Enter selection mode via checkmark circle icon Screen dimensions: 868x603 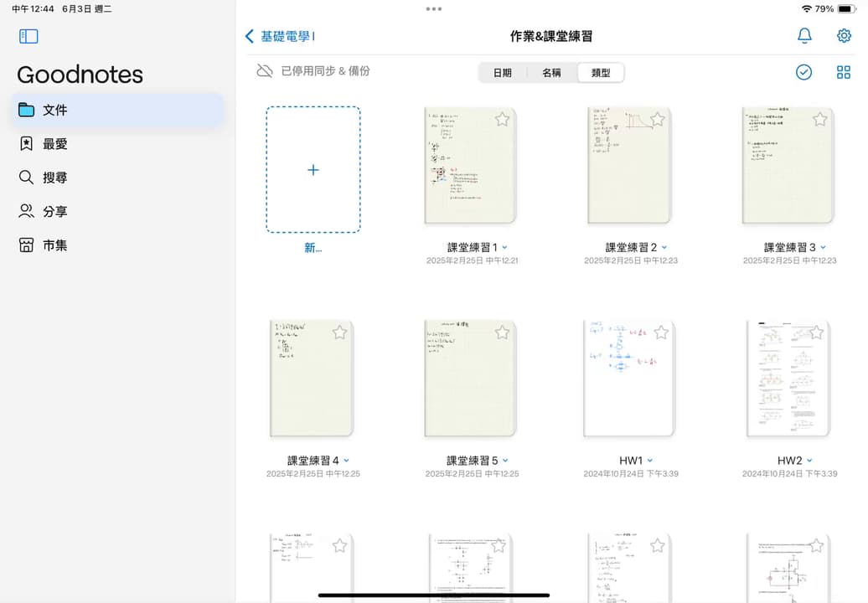click(x=803, y=72)
